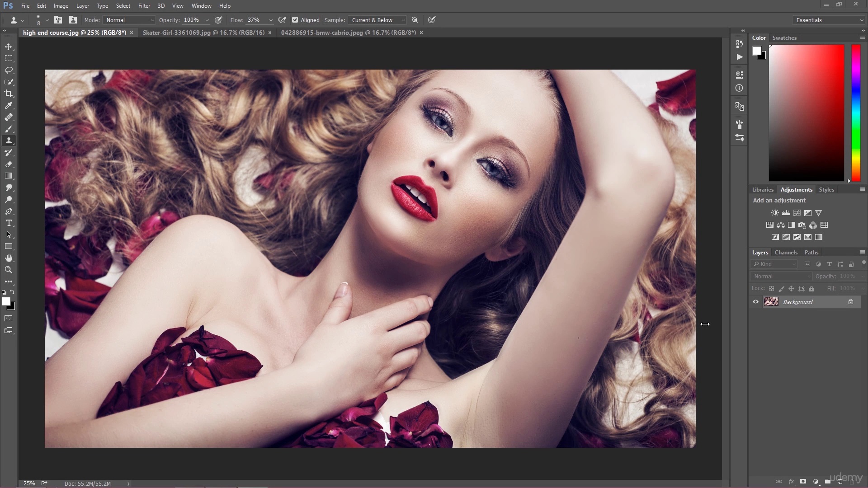
Task: Open the Essentials workspace dropdown
Action: 829,20
